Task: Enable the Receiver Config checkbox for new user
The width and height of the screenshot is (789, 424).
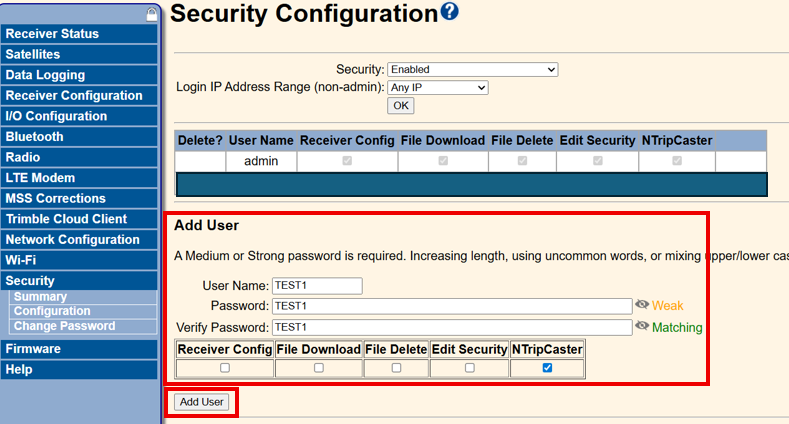Action: tap(225, 368)
